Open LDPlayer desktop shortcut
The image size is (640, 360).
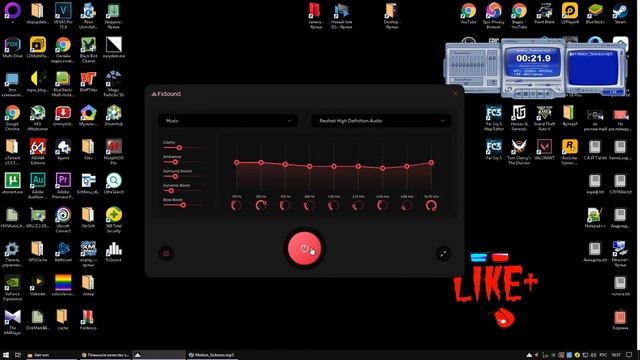[x=569, y=13]
